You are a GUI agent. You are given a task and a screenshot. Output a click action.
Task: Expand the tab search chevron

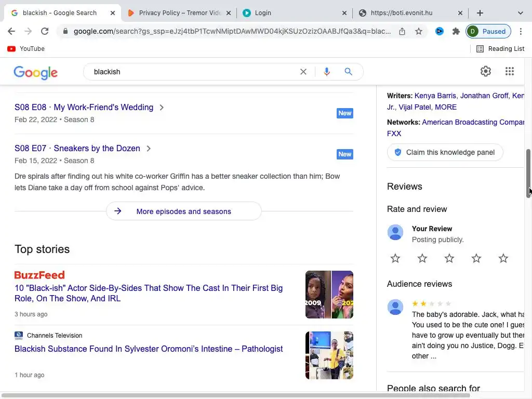pos(521,13)
